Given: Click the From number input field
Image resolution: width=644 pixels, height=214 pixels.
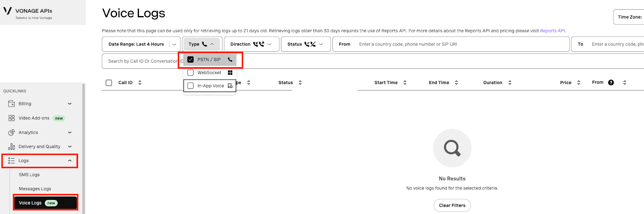Looking at the screenshot, I should click(451, 44).
